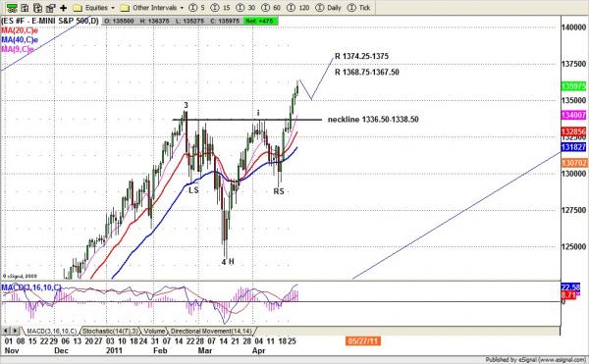This screenshot has height=364, width=589.
Task: Switch to the 120-minute interval
Action: coord(298,8)
